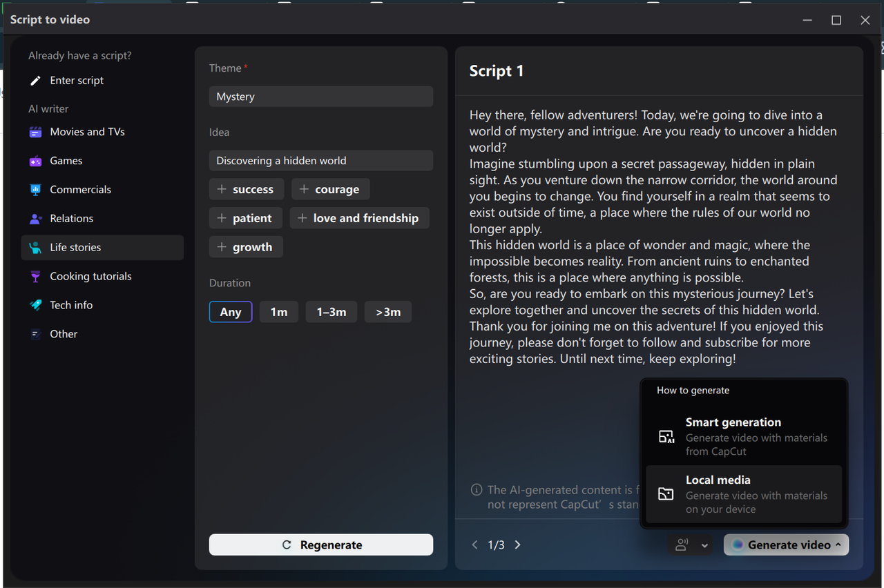Collapse the Generate video options chevron
Viewport: 884px width, 588px height.
pos(838,545)
